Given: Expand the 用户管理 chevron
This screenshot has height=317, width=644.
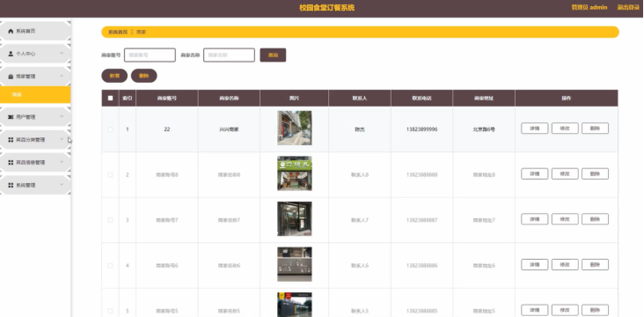Looking at the screenshot, I should click(62, 117).
